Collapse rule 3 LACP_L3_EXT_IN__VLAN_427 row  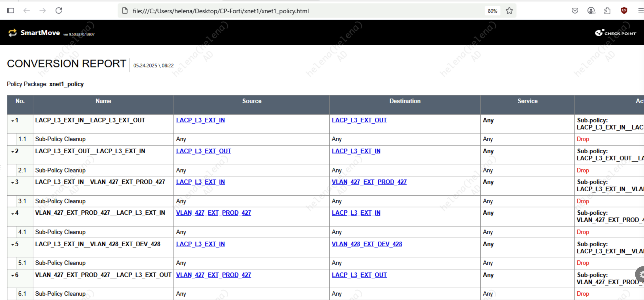[x=13, y=183]
